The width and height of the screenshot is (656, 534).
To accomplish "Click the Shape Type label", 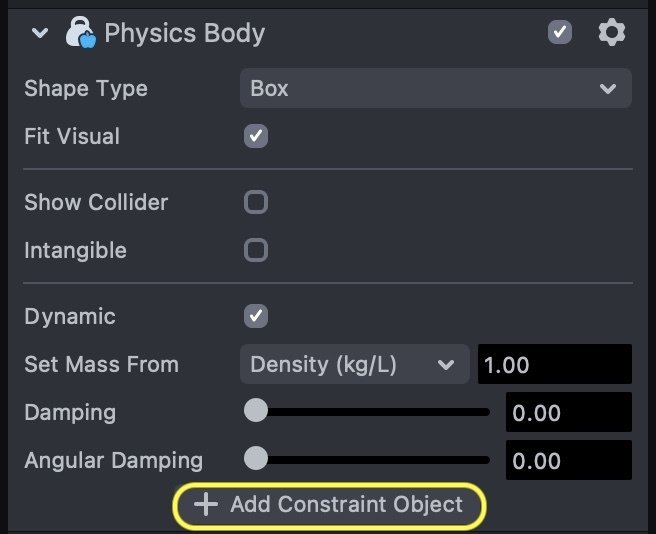I will 86,88.
